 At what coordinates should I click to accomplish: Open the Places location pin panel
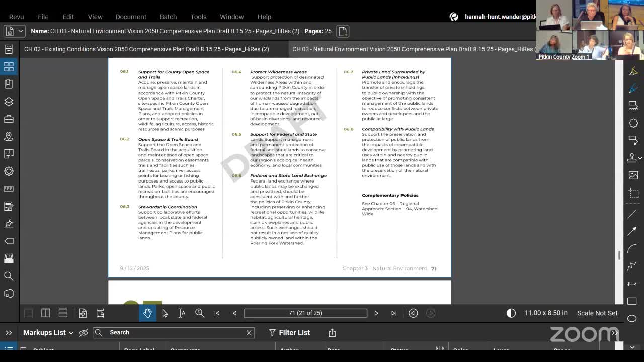(x=9, y=136)
